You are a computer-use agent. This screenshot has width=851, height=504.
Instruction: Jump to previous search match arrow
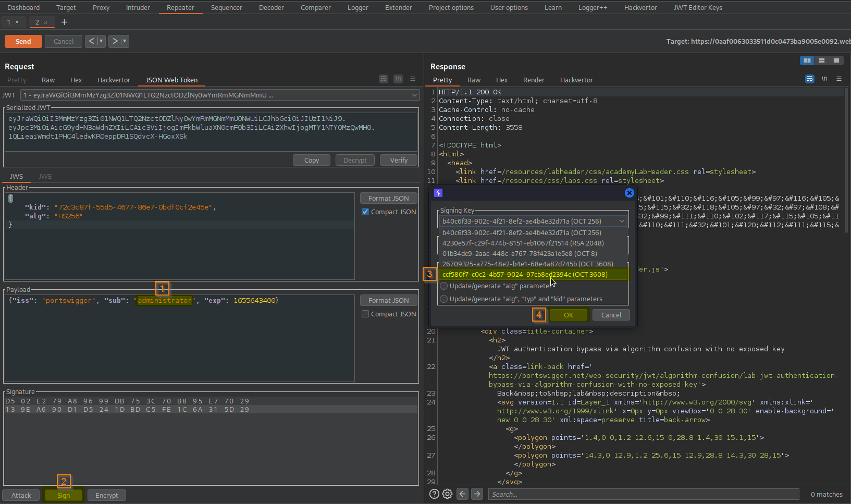(x=463, y=494)
